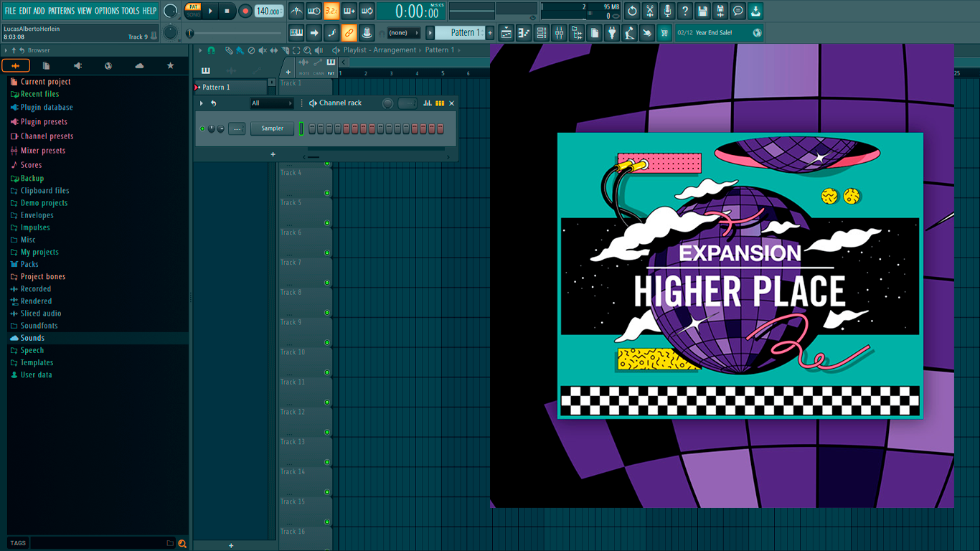Open the ADD menu

[x=39, y=11]
